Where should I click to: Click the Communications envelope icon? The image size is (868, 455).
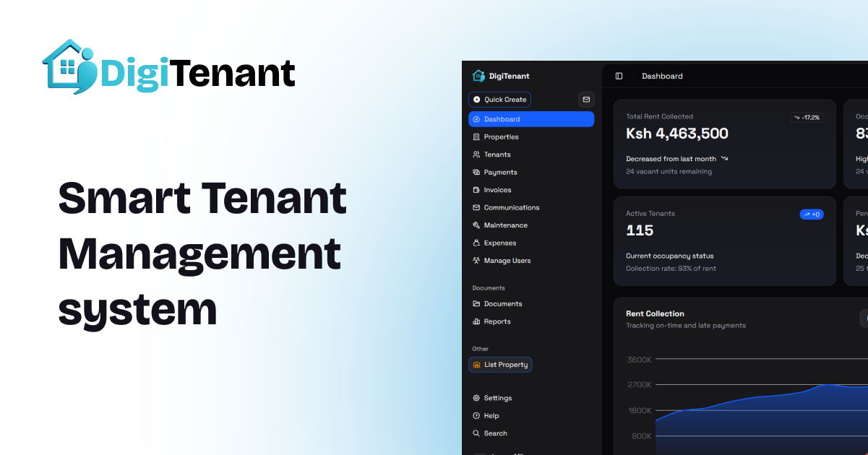(x=476, y=208)
